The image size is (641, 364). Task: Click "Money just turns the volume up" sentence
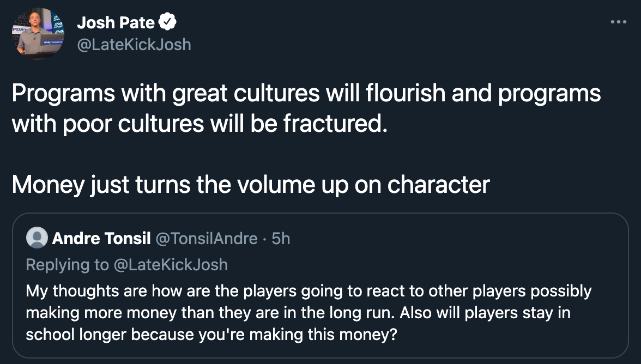pos(251,185)
